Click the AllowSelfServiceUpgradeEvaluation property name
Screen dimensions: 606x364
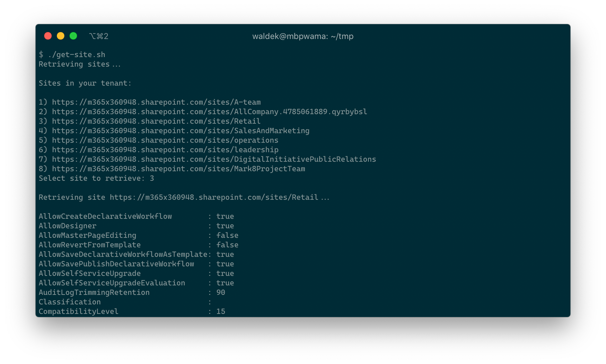[112, 283]
